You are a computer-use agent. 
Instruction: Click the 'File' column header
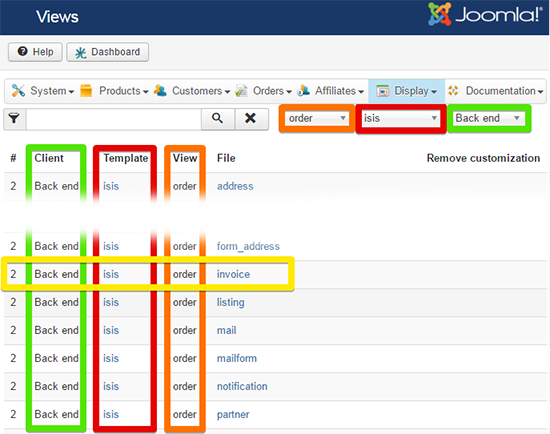(x=226, y=158)
